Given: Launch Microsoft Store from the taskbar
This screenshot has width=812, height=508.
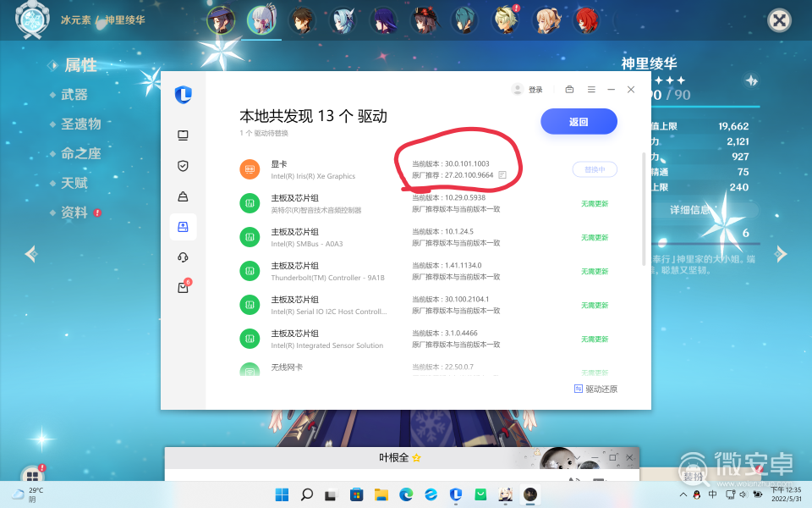Looking at the screenshot, I should tap(356, 494).
